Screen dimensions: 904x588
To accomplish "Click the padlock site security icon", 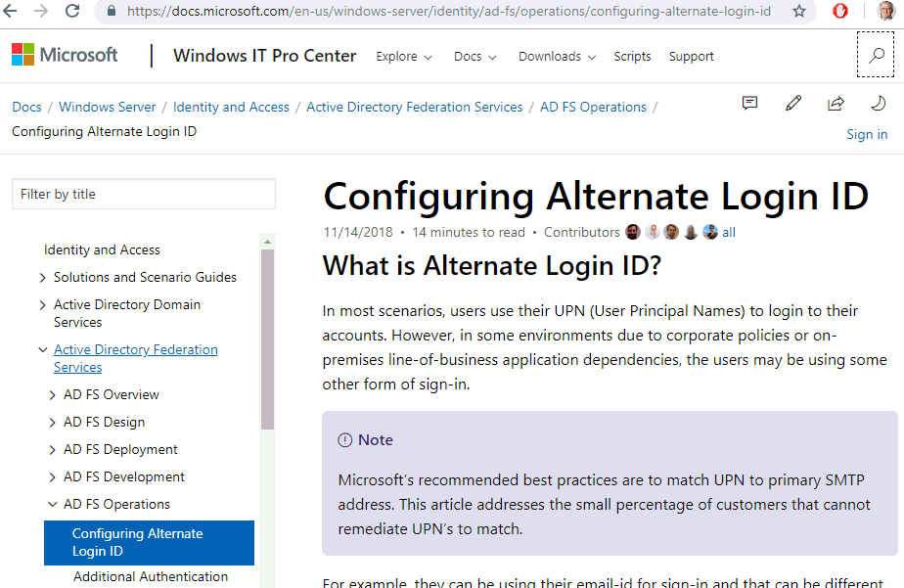I will click(112, 11).
